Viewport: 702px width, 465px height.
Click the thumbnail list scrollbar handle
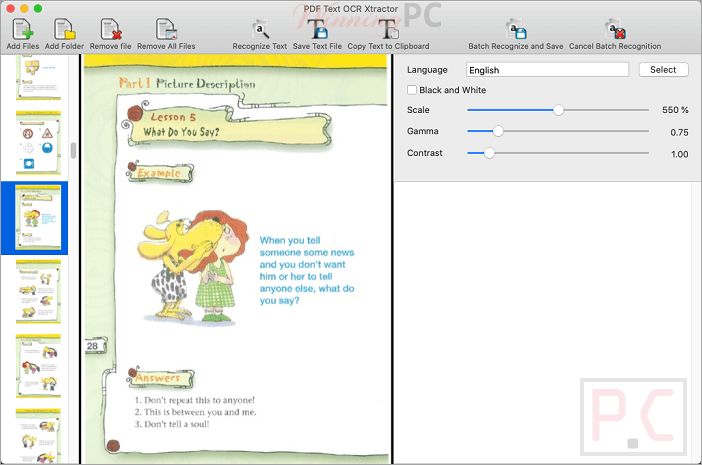(73, 150)
